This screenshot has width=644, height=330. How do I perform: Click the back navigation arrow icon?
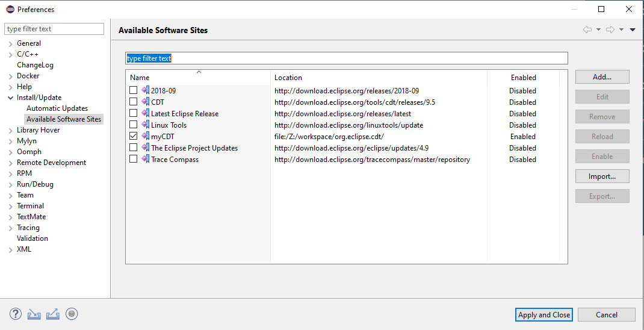[x=587, y=30]
